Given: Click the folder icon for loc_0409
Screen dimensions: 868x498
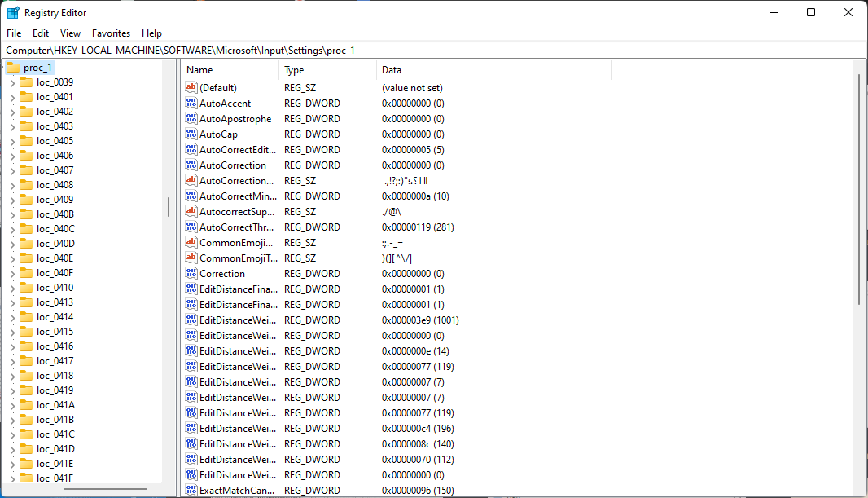Looking at the screenshot, I should [x=26, y=200].
